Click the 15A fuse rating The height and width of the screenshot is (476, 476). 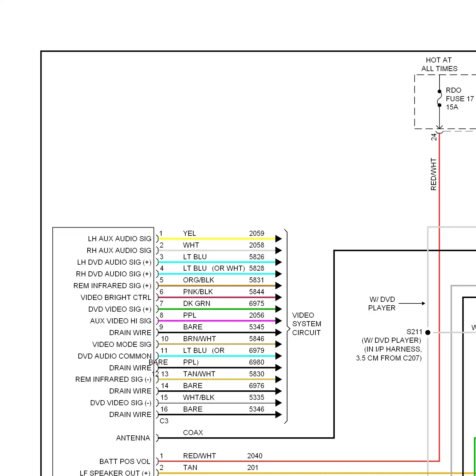tap(452, 107)
